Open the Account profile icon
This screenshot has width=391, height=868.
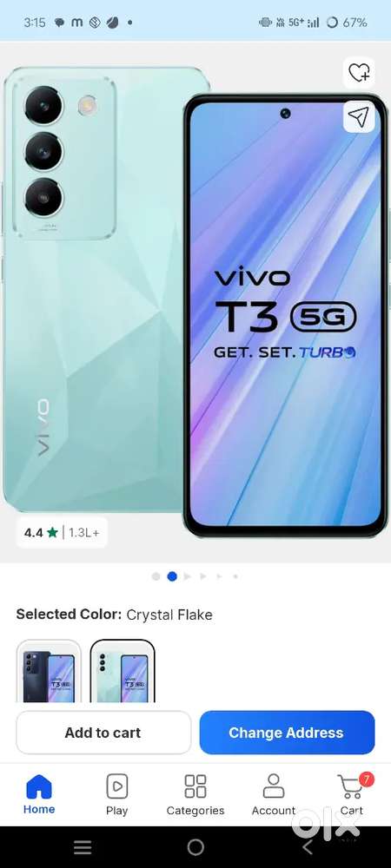(x=274, y=794)
